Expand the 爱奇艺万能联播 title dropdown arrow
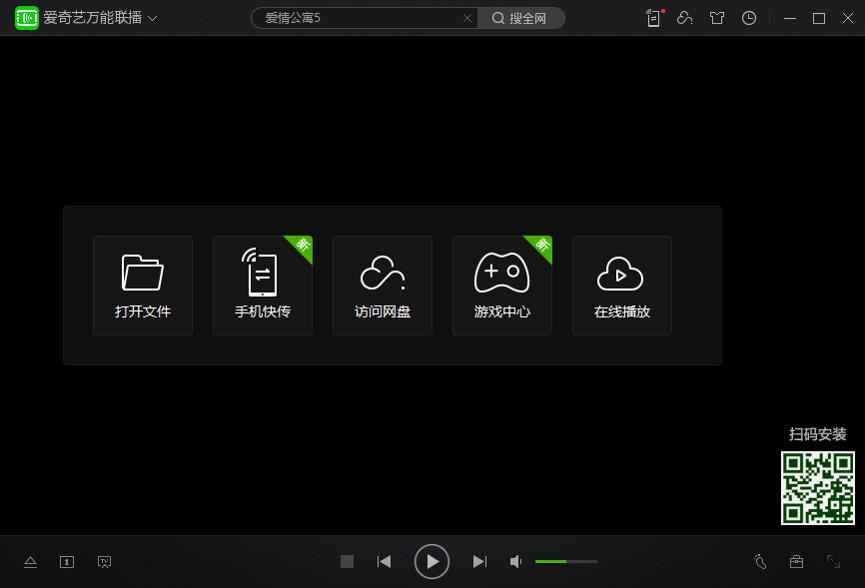 coord(152,18)
